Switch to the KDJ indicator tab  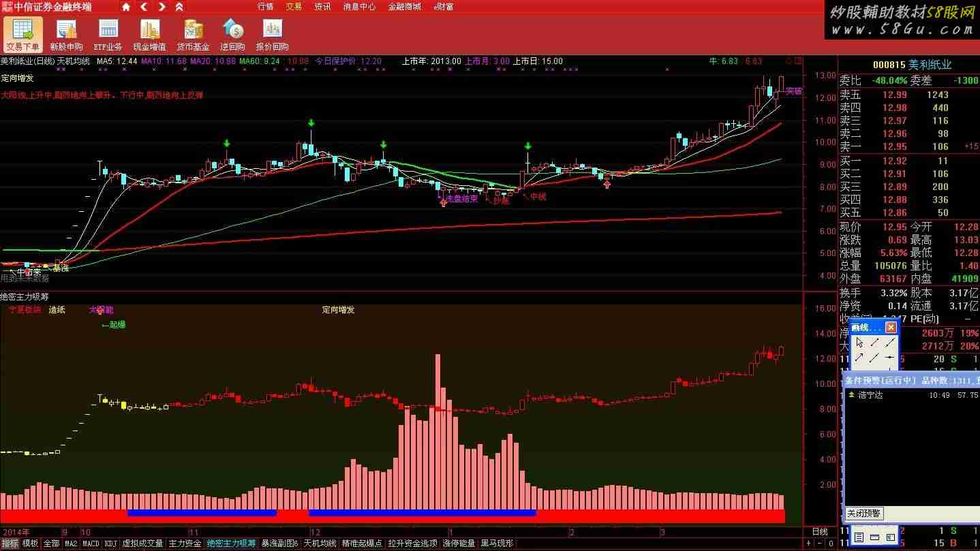pos(111,544)
